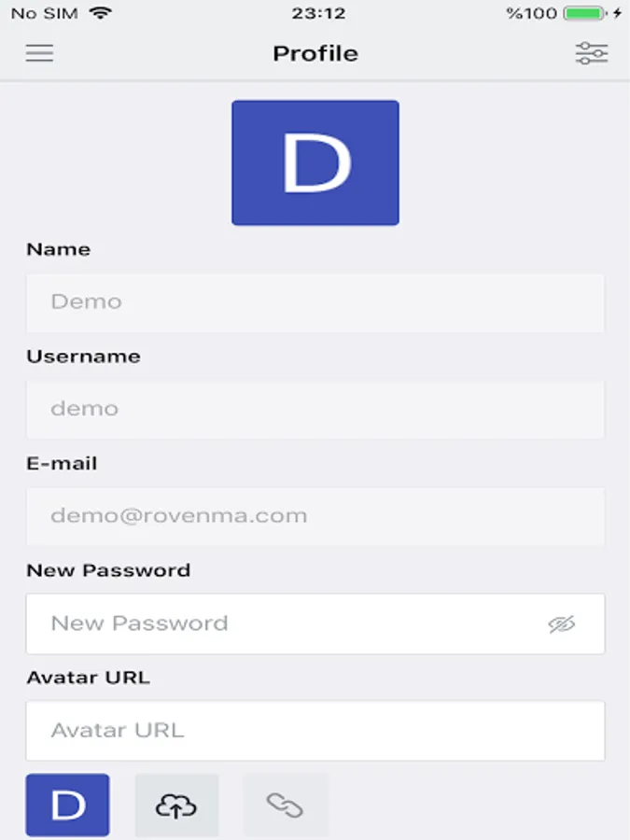The image size is (630, 840).
Task: Click the New Password label
Action: [108, 570]
